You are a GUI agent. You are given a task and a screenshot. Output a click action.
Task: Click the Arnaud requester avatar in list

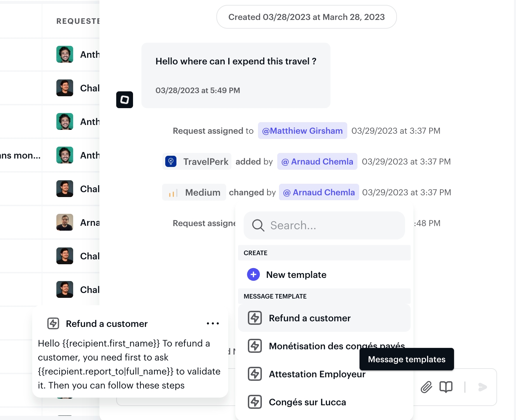(65, 222)
